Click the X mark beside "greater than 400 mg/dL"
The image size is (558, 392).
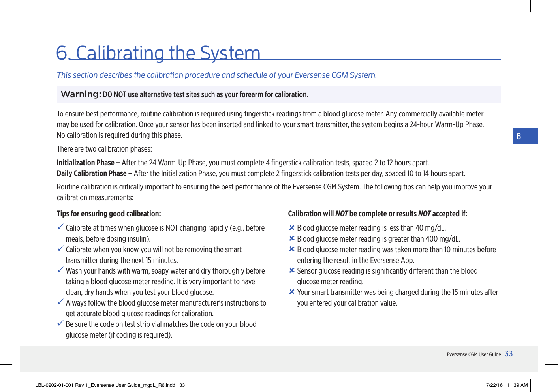pyautogui.click(x=292, y=238)
